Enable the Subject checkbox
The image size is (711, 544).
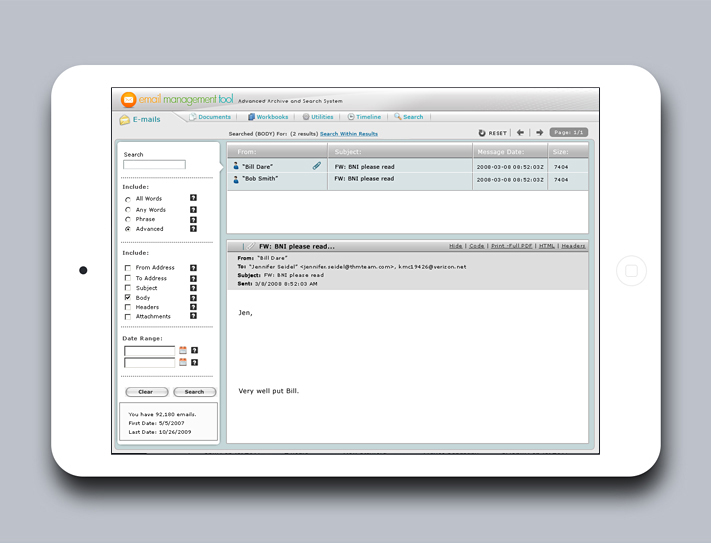[x=128, y=288]
